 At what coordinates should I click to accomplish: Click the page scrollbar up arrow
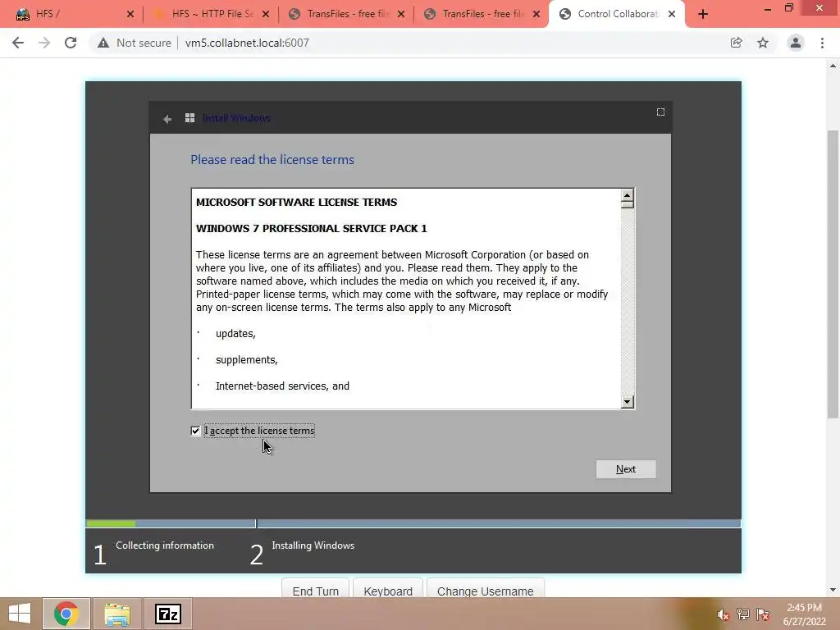[x=833, y=66]
